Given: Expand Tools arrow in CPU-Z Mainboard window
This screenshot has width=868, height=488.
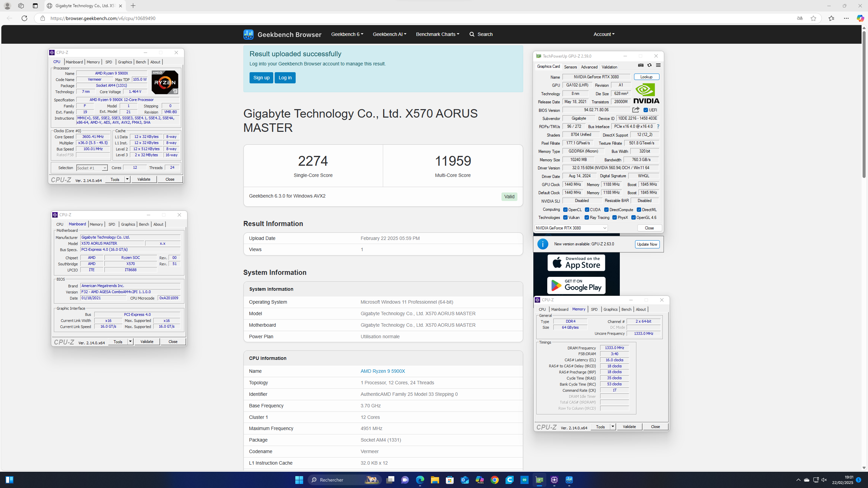Looking at the screenshot, I should click(x=130, y=342).
